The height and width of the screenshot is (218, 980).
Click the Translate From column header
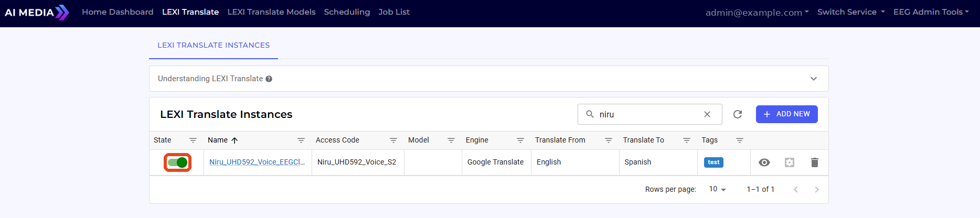click(x=560, y=140)
